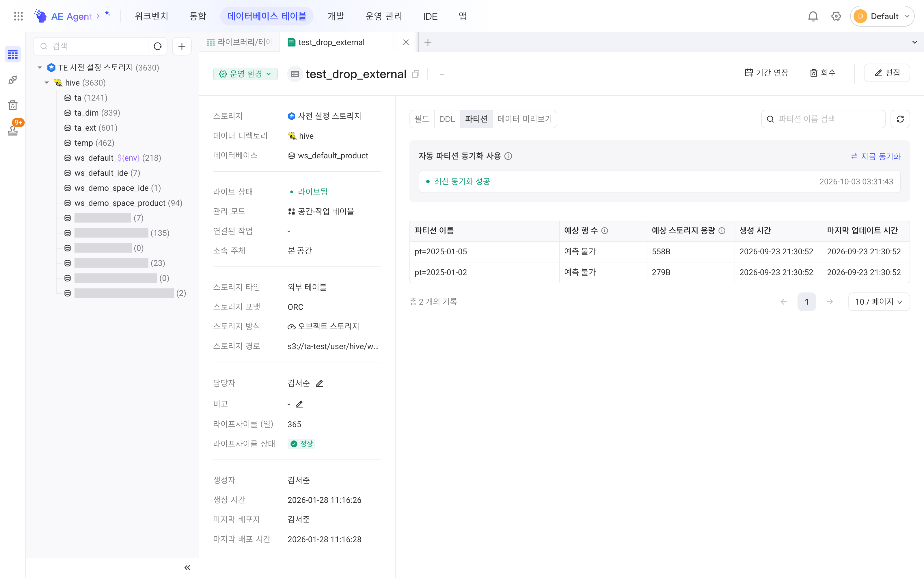Click the 편집 edit button
This screenshot has height=578, width=924.
887,73
